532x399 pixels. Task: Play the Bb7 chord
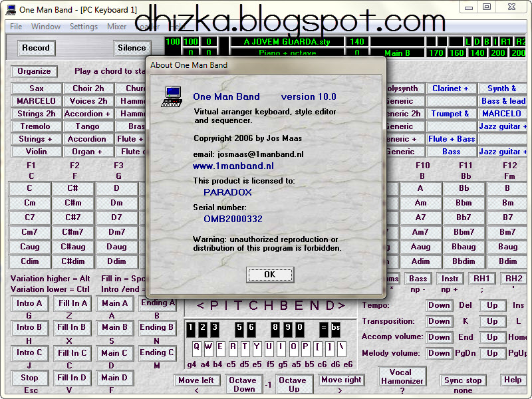(464, 217)
